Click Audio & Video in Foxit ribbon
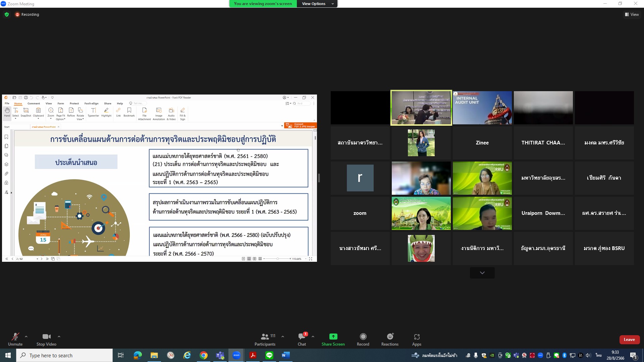Viewport: 644px width, 362px height. (171, 114)
